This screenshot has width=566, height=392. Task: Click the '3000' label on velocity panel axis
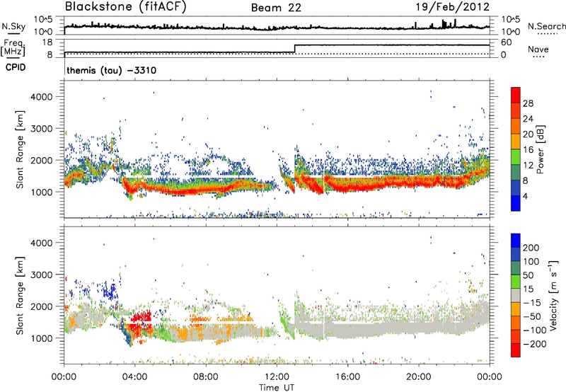pyautogui.click(x=41, y=275)
